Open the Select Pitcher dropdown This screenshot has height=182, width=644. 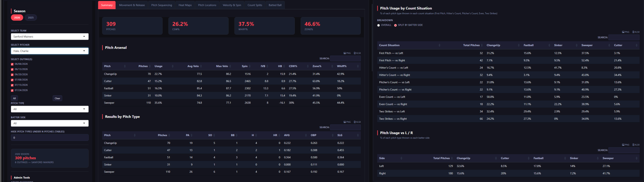(50, 51)
